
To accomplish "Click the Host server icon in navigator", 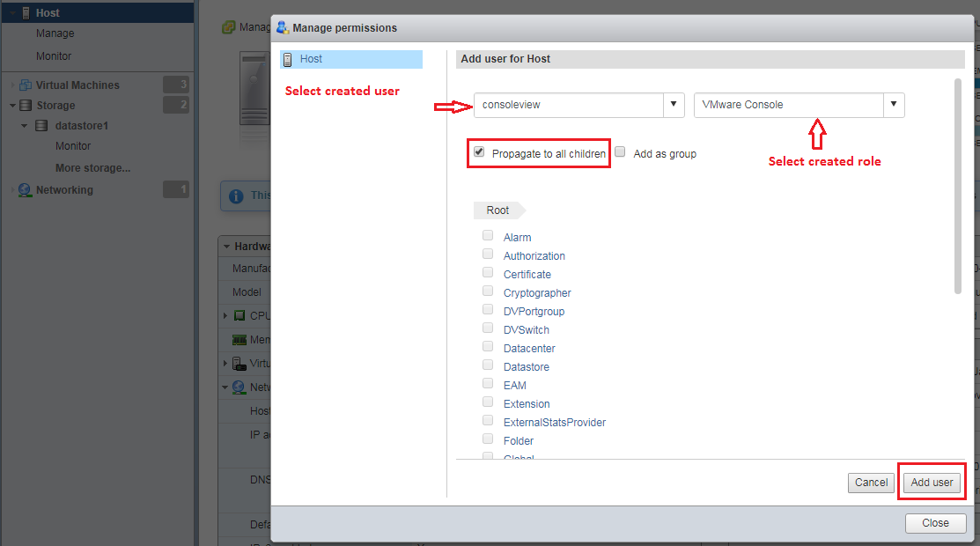I will coord(26,13).
